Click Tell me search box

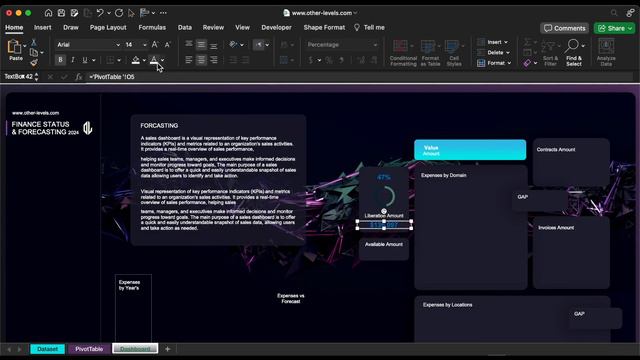[x=369, y=27]
